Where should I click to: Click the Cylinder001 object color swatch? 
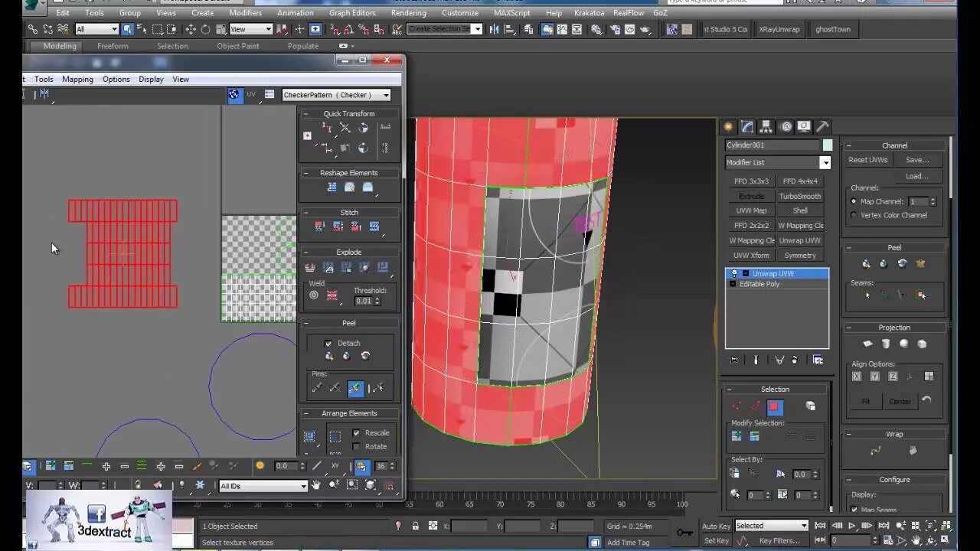point(828,145)
